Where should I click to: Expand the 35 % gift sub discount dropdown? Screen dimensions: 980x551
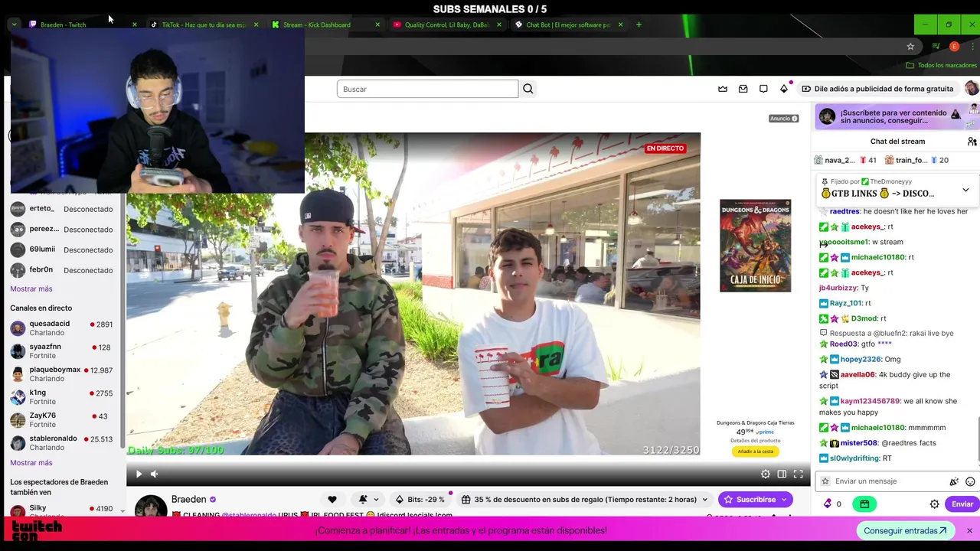(x=583, y=500)
